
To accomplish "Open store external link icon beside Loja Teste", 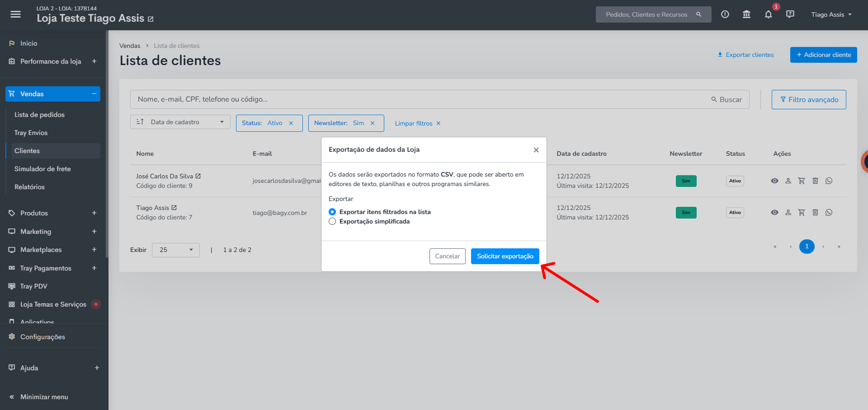I will [151, 19].
